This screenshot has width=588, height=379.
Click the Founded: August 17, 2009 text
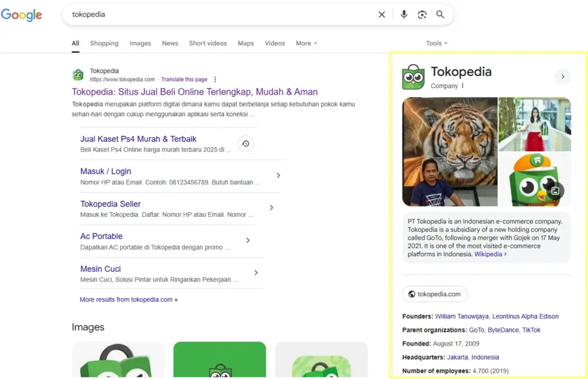coord(440,344)
